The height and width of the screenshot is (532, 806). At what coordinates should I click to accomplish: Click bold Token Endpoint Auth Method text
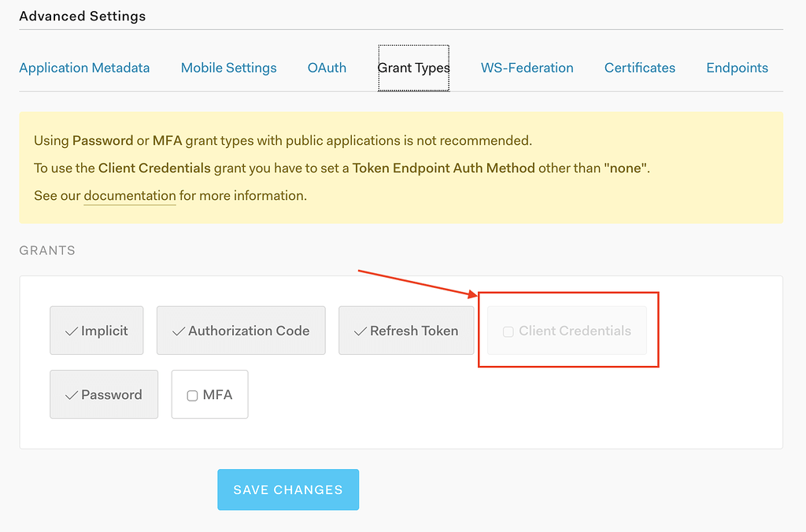point(443,168)
